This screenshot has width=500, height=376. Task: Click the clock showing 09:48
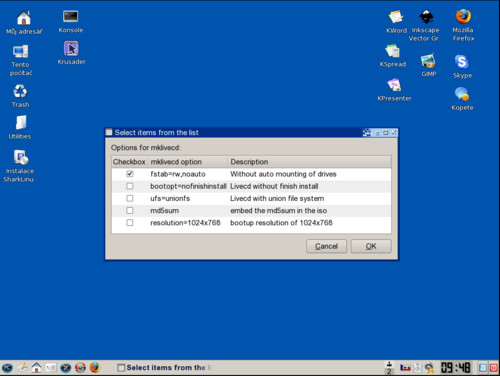pyautogui.click(x=455, y=368)
